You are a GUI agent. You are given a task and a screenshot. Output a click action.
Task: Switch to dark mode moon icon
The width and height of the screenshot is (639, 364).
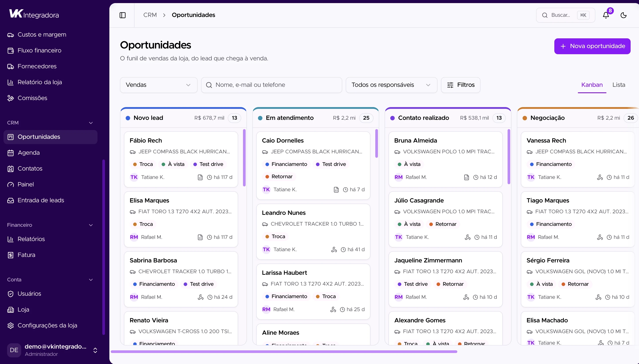624,15
